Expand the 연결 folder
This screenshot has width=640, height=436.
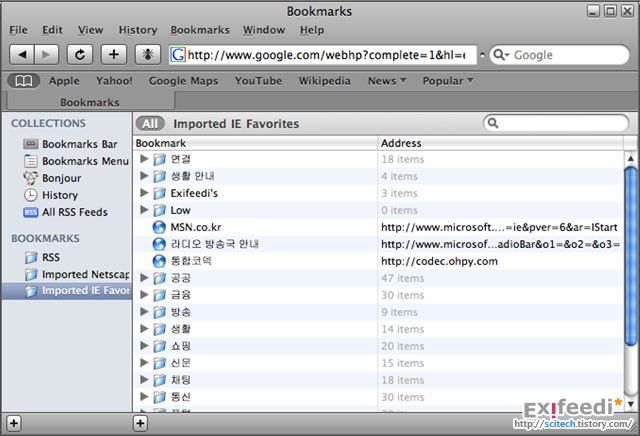[x=144, y=159]
